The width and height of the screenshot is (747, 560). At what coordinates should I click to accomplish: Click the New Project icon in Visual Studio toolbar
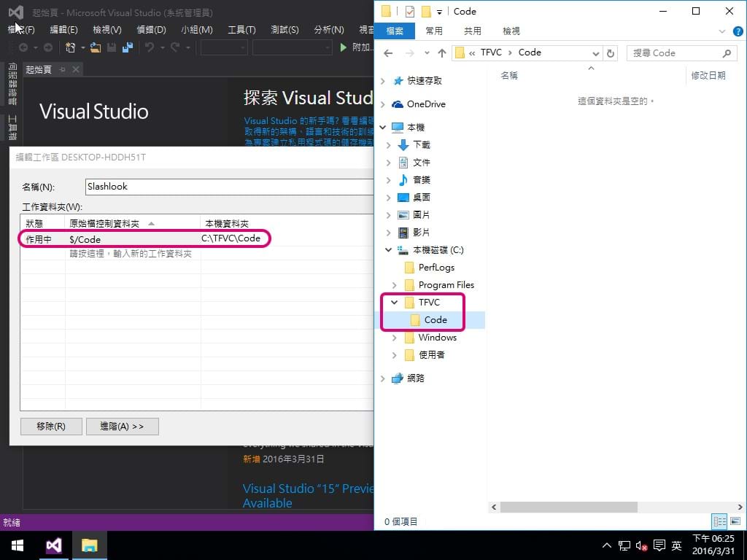pos(71,47)
